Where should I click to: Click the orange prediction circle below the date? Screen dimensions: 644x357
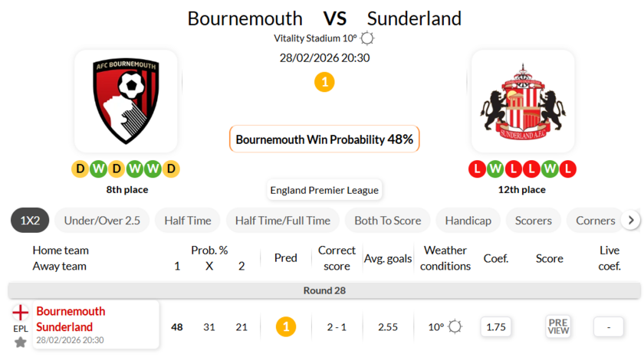(324, 82)
